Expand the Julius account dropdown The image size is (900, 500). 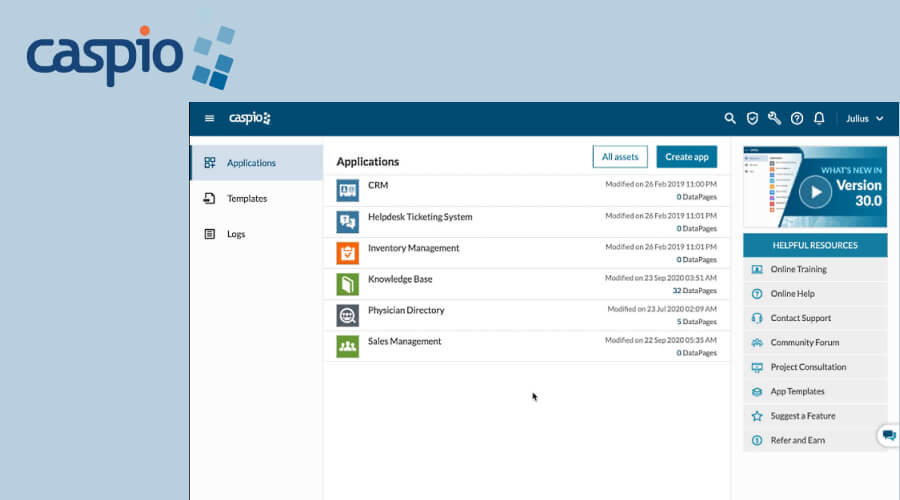pos(864,119)
